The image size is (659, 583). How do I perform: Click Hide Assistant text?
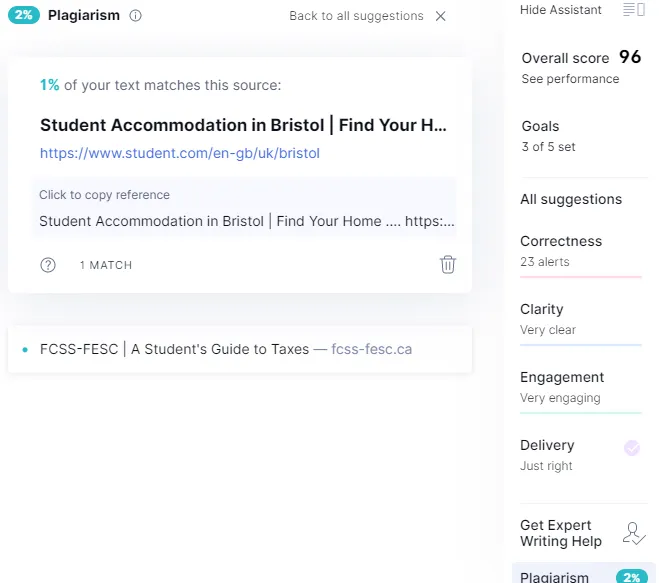pos(561,10)
